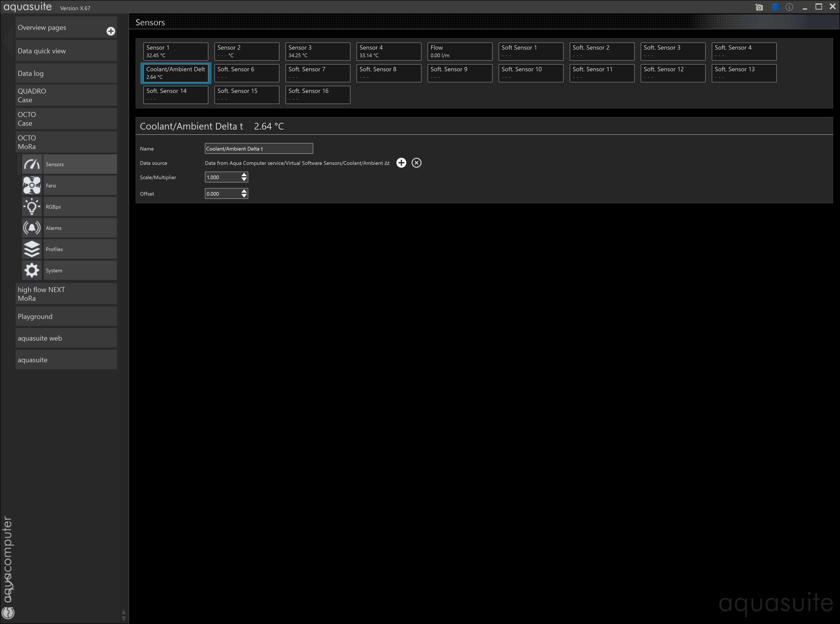Expand the QUADRO Case device section

click(x=66, y=95)
